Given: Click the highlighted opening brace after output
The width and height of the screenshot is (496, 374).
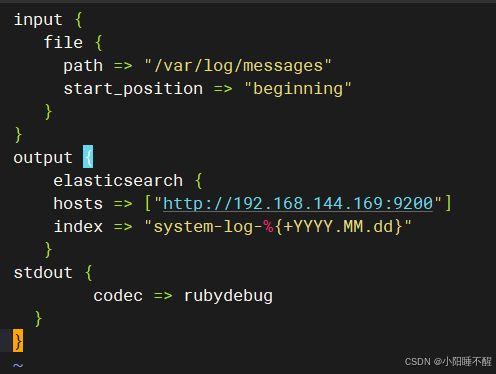Looking at the screenshot, I should (88, 157).
